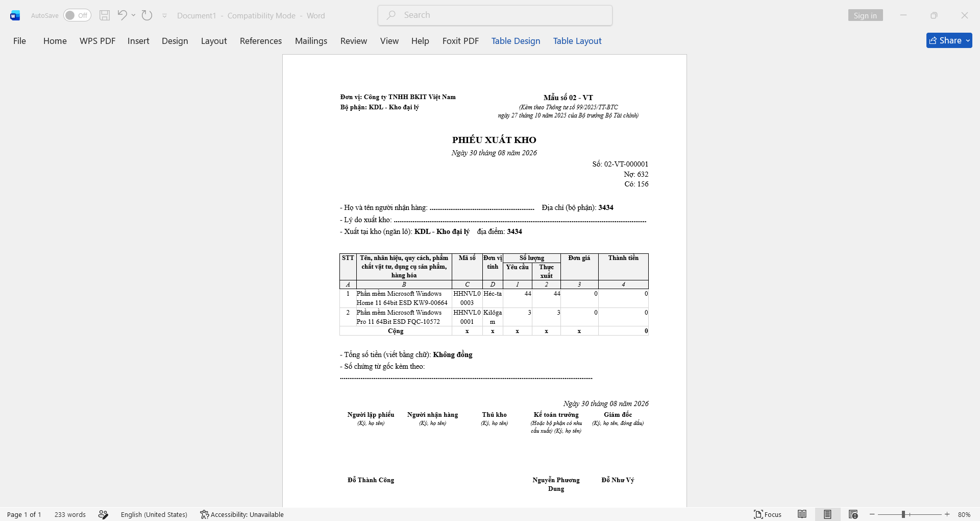Open the Table Layout tab
Screen dimensions: 980x521
pyautogui.click(x=577, y=41)
